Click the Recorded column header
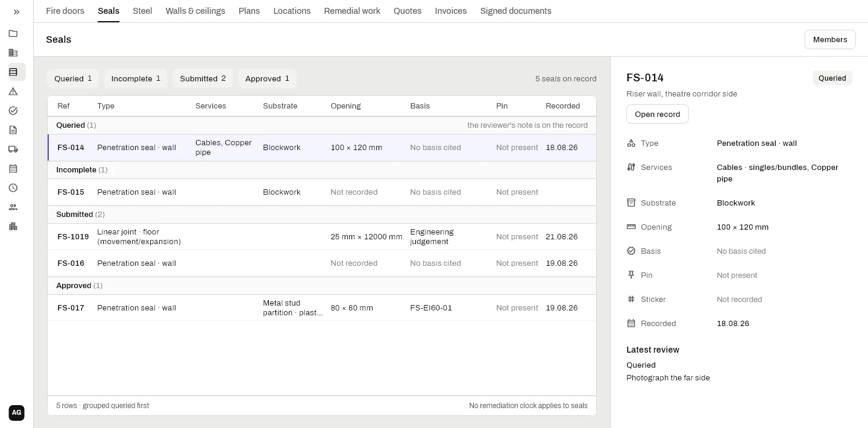 click(563, 106)
